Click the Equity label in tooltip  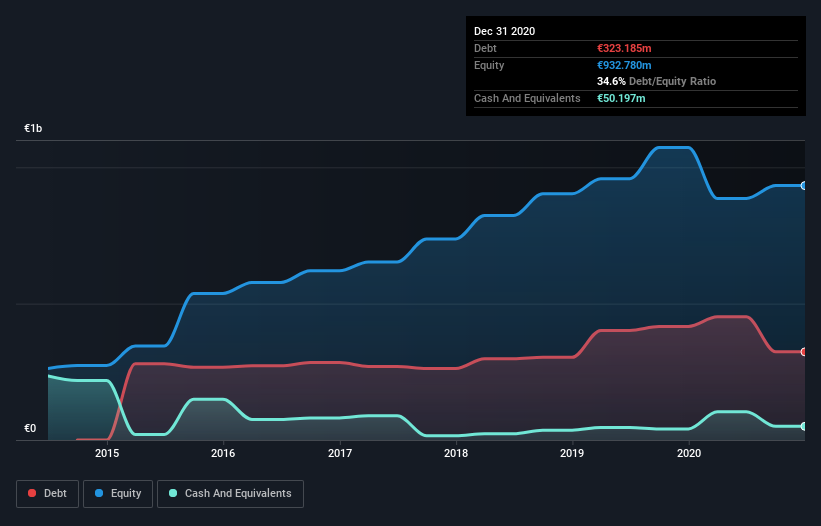coord(489,65)
